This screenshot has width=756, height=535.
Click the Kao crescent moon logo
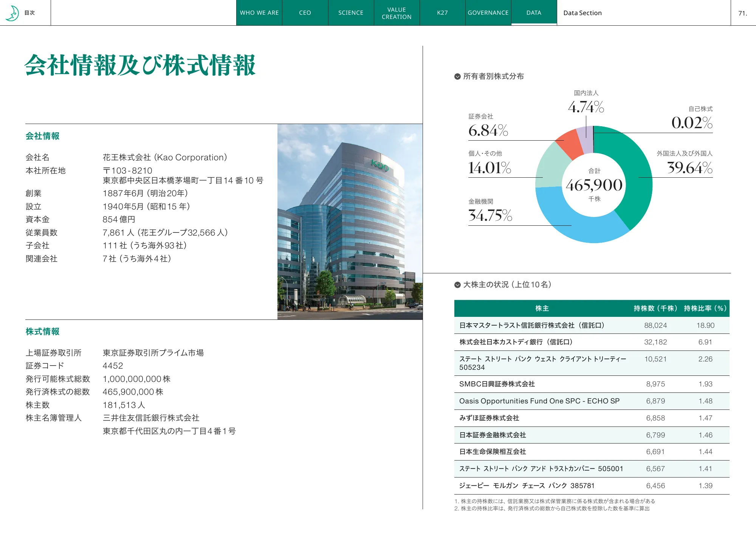12,12
